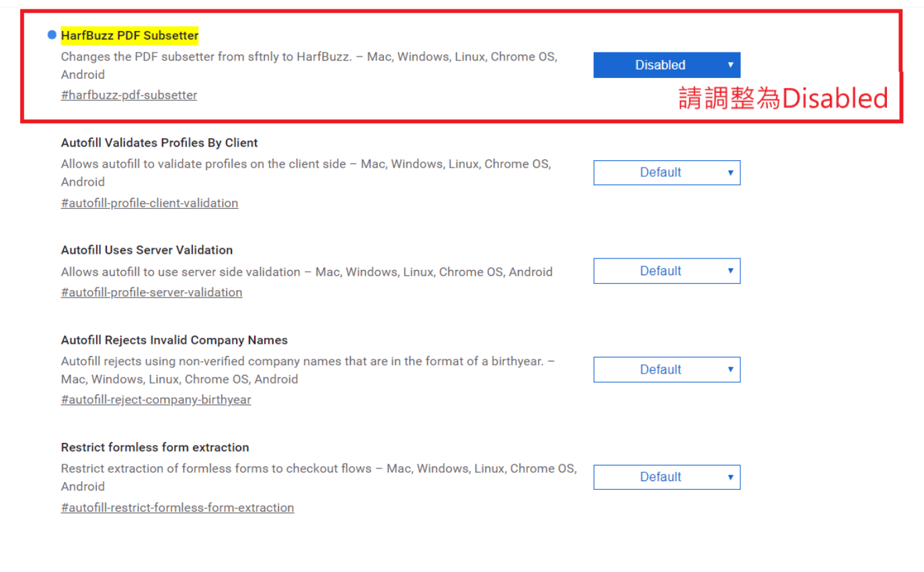Open the #autofill-restrict-formless-form-extraction link
924x572 pixels.
pyautogui.click(x=178, y=507)
